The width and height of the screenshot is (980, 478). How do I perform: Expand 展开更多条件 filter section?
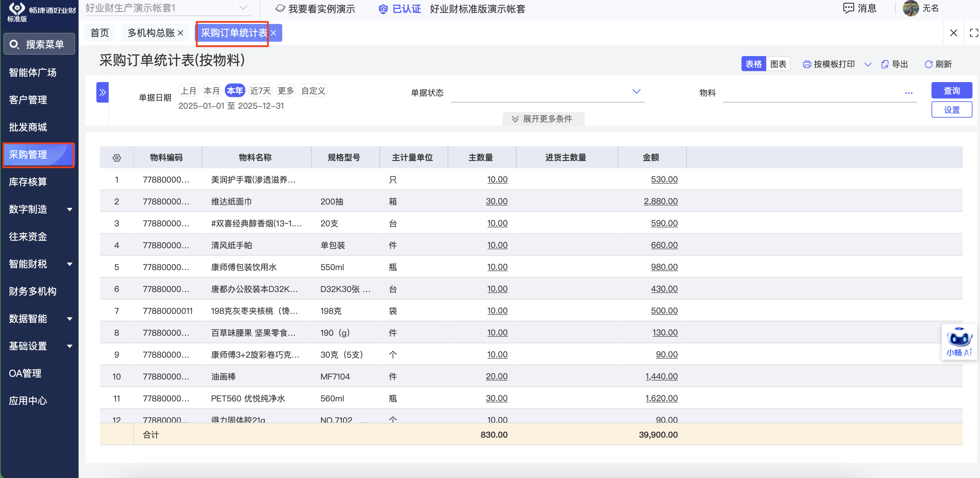click(543, 119)
